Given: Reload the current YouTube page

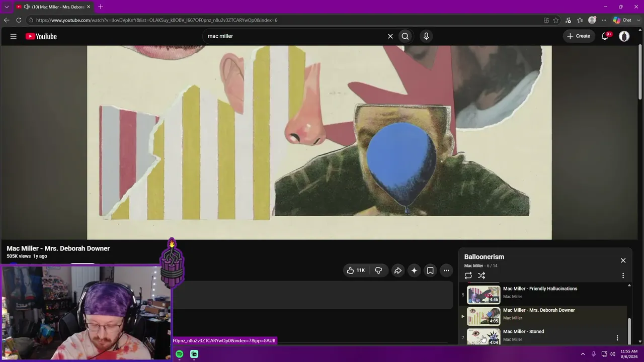Looking at the screenshot, I should 19,20.
